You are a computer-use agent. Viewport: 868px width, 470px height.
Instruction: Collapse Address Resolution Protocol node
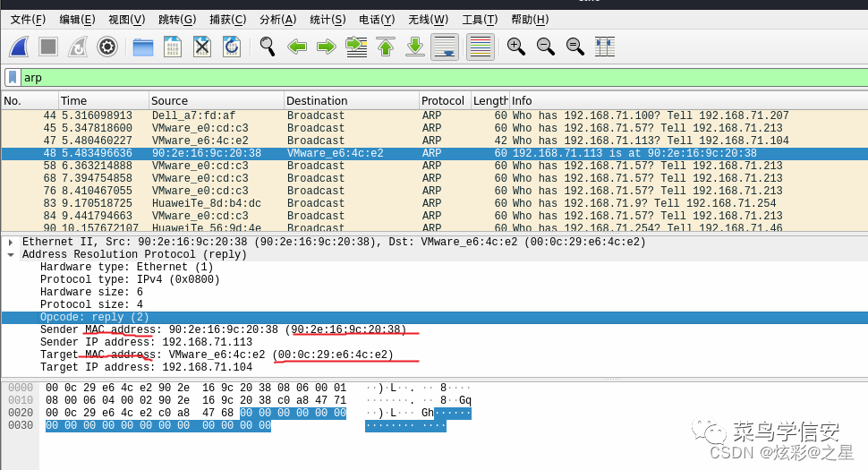[x=11, y=254]
